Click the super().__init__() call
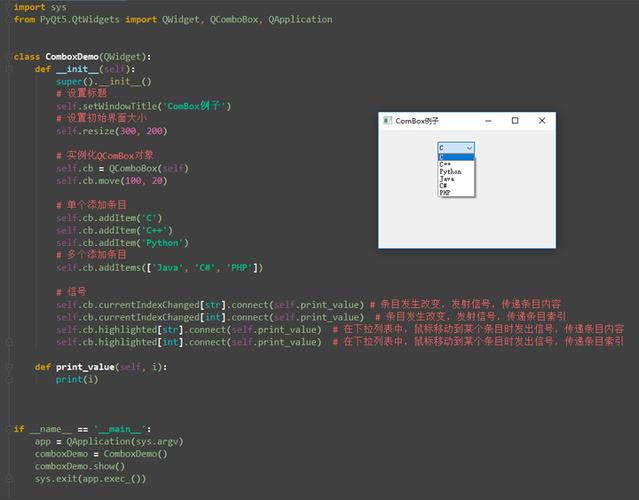Image resolution: width=639 pixels, height=500 pixels. tap(104, 81)
